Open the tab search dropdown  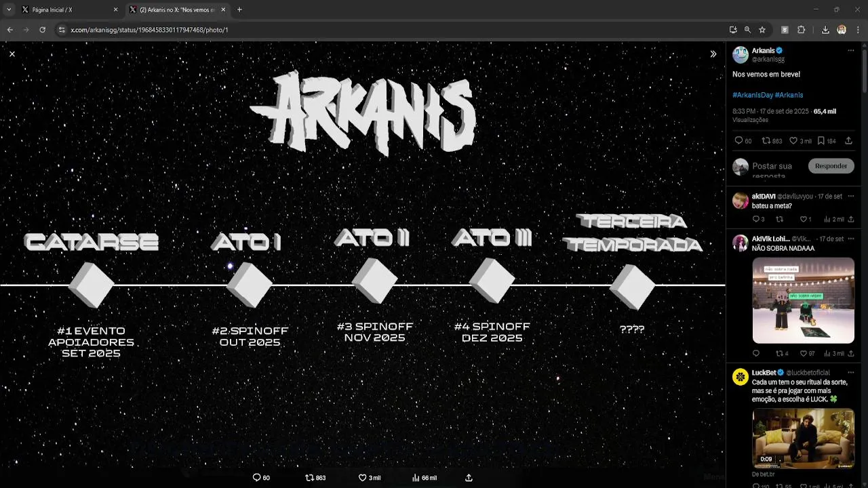point(8,9)
